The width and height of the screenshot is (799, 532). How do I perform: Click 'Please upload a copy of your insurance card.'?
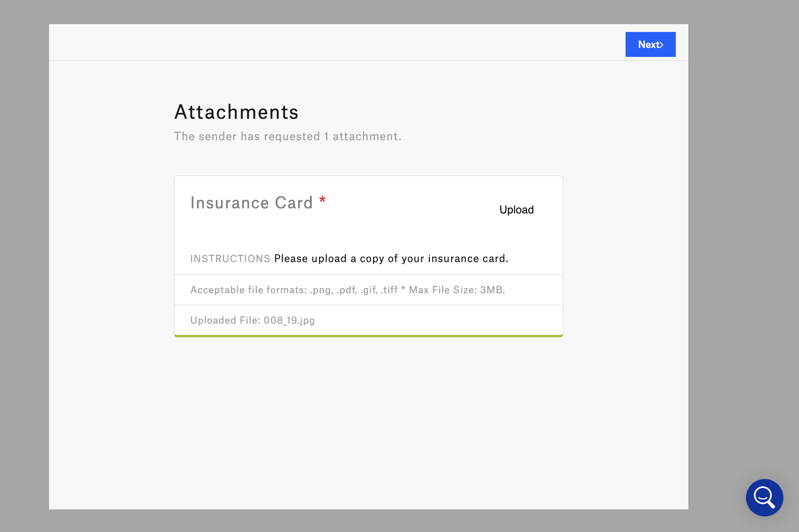(x=391, y=259)
